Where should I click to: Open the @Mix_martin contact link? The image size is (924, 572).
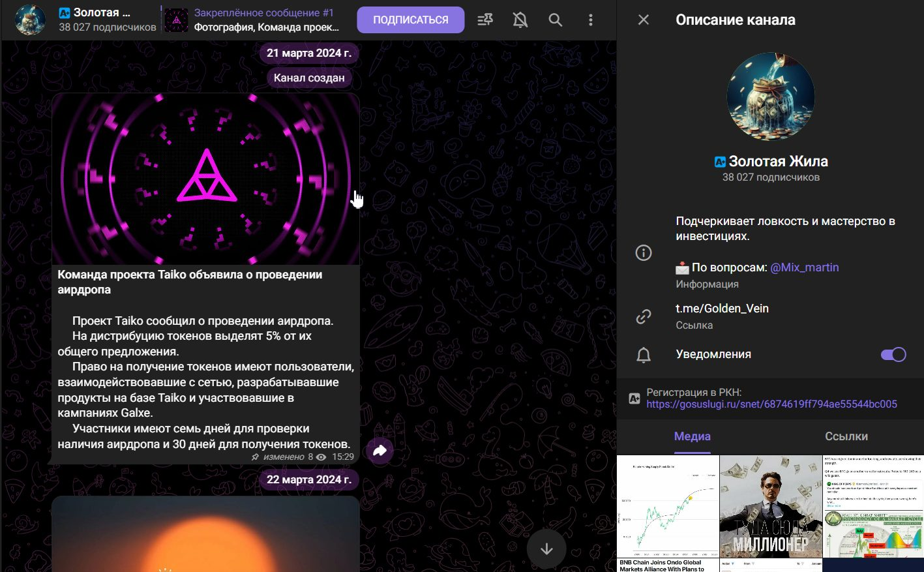coord(805,267)
